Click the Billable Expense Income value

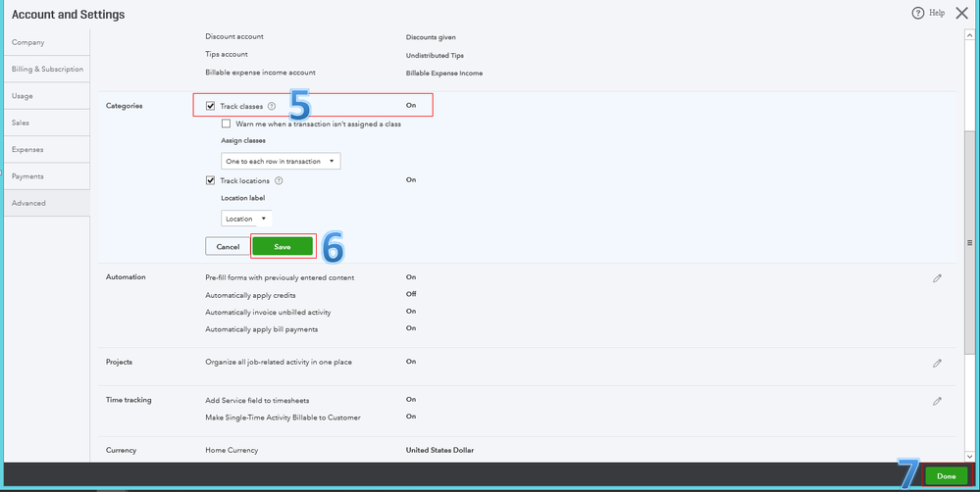coord(443,74)
